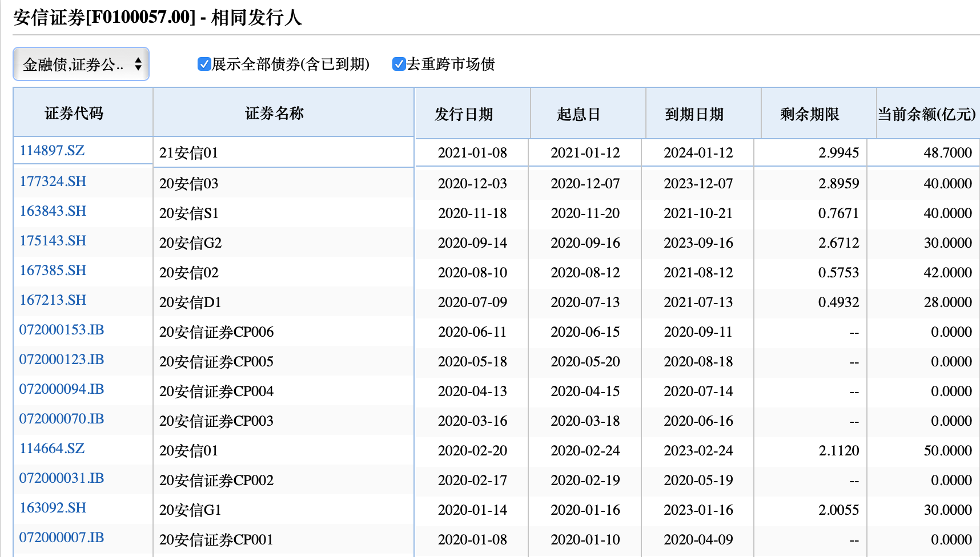980x557 pixels.
Task: Select the 20安信证券CP005 name cell
Action: [x=283, y=361]
